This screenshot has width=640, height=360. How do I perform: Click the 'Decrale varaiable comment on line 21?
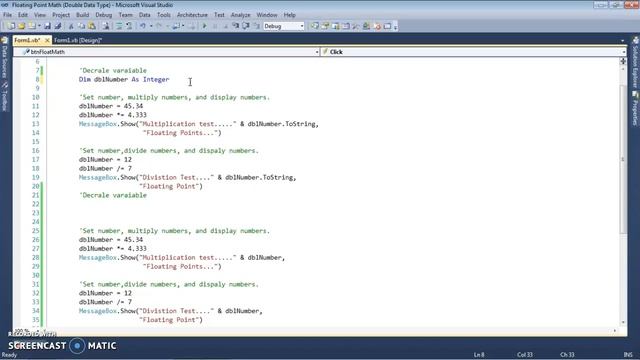click(x=113, y=196)
